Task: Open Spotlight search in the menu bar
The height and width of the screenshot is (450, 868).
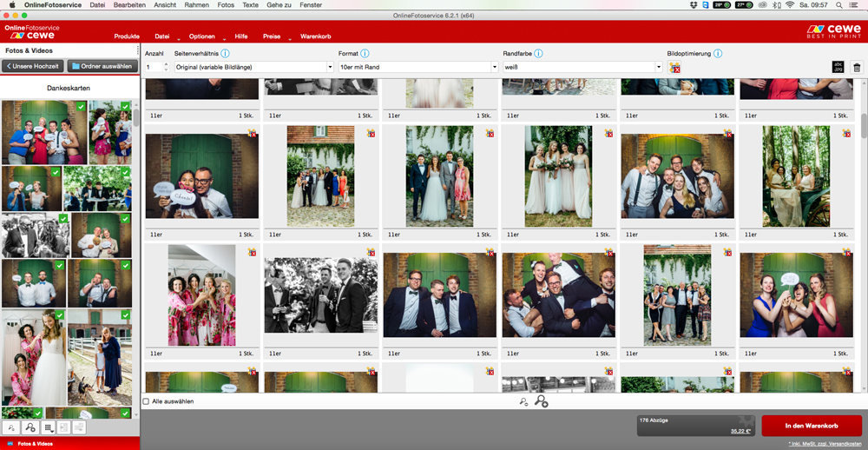Action: click(x=839, y=5)
